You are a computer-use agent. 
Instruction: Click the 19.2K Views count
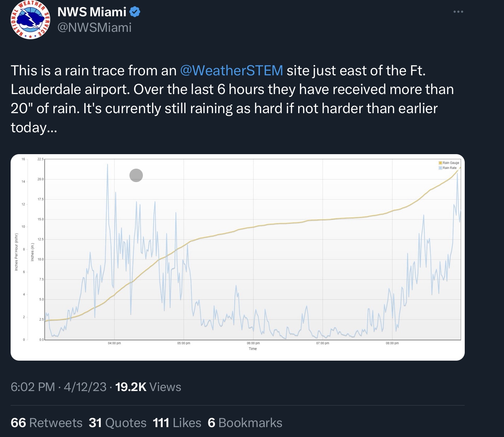tap(148, 387)
